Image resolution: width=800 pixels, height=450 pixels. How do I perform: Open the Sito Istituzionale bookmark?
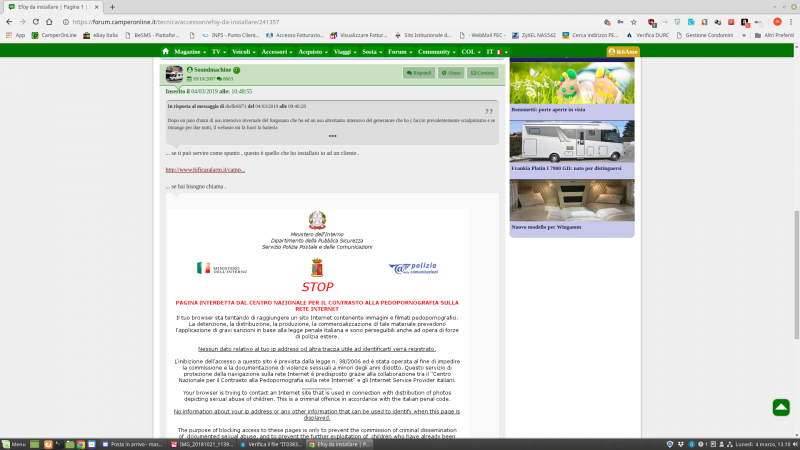pyautogui.click(x=423, y=35)
